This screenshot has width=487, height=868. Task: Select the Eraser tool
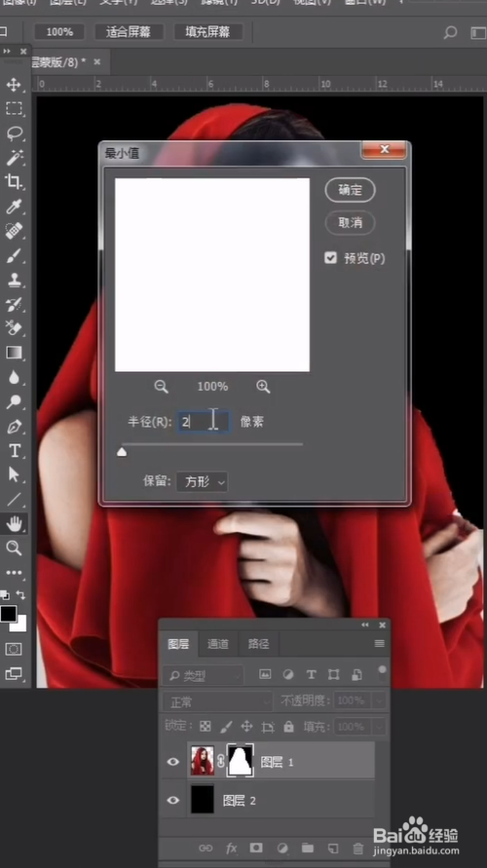[14, 327]
